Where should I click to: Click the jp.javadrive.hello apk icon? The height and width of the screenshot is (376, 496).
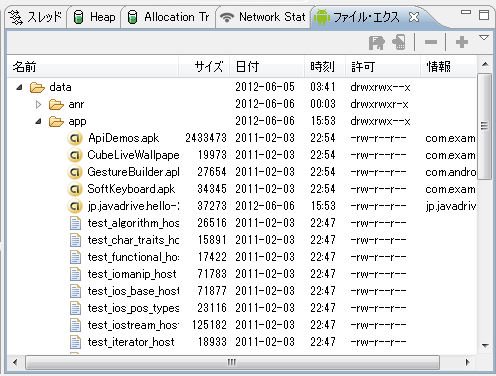75,206
